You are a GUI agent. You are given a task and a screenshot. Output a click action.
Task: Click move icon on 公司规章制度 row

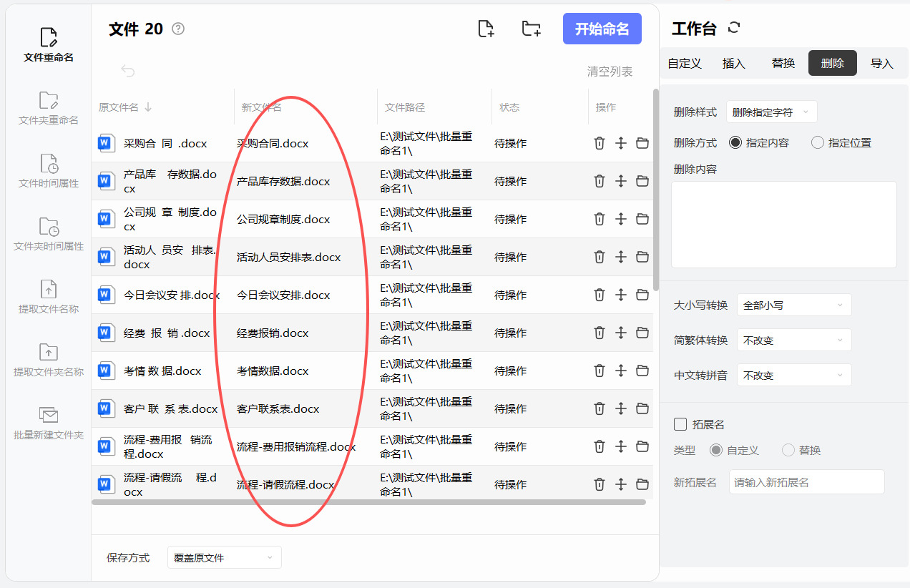pyautogui.click(x=621, y=219)
